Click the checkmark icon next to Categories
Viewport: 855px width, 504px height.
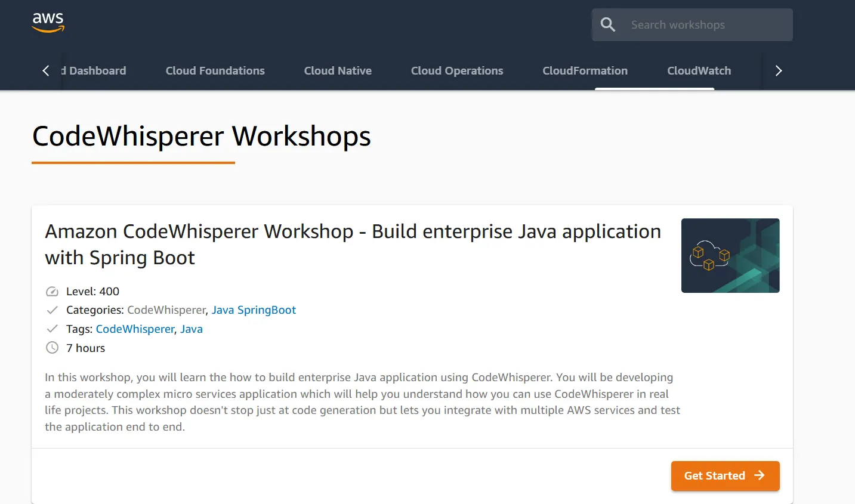[x=52, y=310]
